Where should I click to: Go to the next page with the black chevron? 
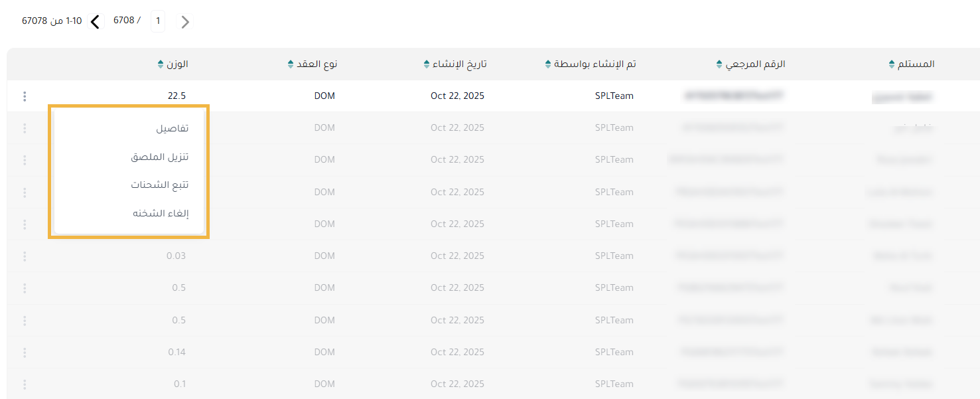pyautogui.click(x=96, y=22)
